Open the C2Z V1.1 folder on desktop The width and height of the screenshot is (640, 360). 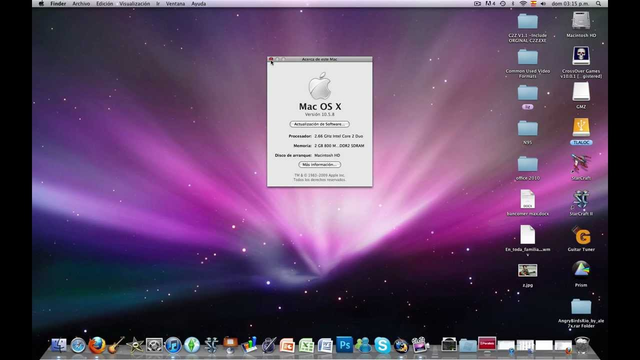(528, 21)
